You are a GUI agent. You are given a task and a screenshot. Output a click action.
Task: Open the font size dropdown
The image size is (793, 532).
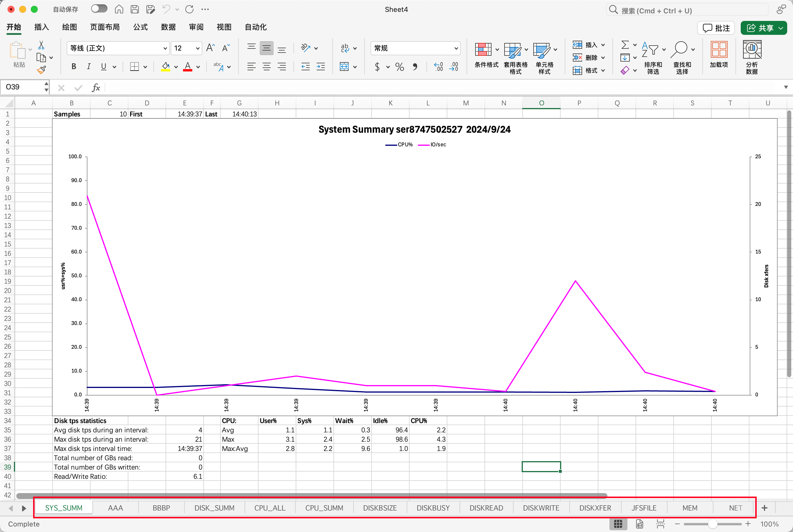click(x=198, y=48)
